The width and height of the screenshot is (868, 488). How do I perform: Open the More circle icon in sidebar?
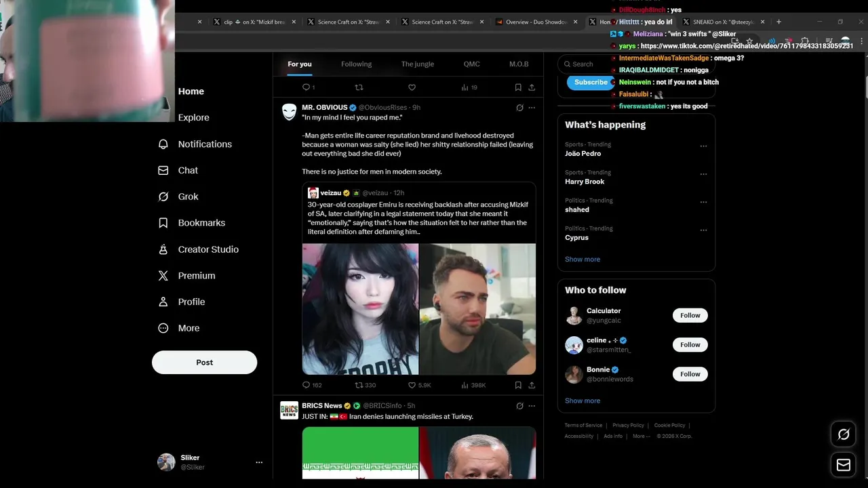coord(163,328)
